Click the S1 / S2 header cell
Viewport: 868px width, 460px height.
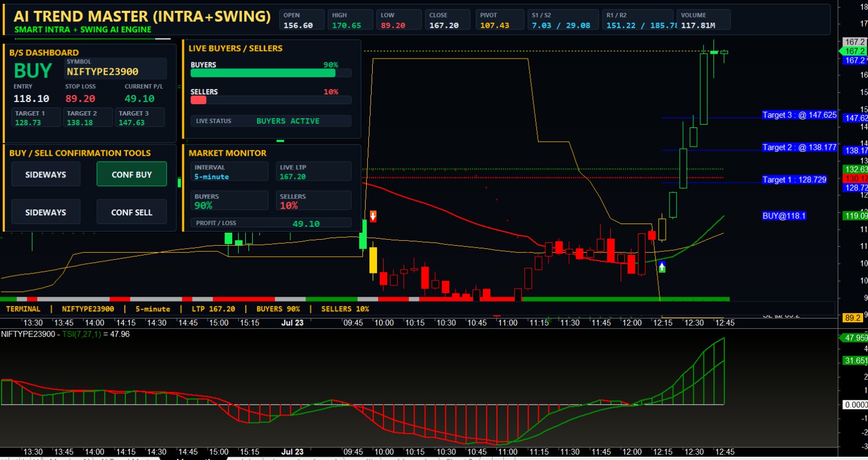click(563, 20)
